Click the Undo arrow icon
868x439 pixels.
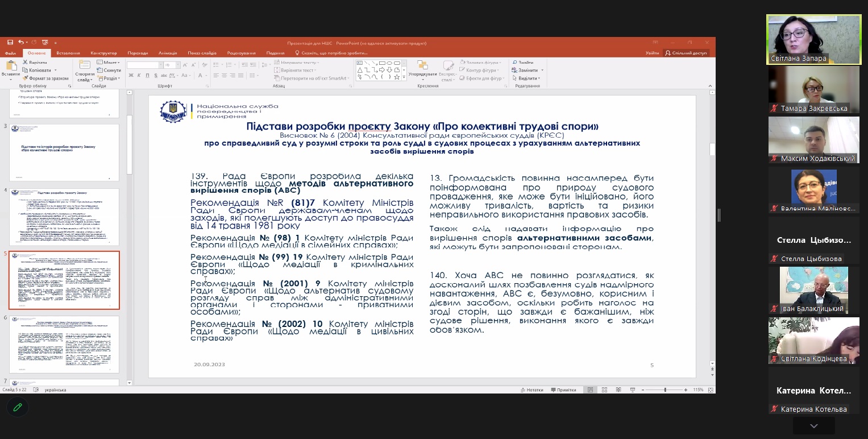pyautogui.click(x=20, y=43)
